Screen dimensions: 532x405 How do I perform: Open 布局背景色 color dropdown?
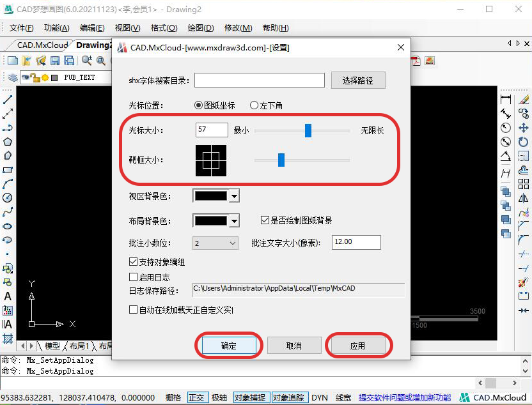point(235,221)
